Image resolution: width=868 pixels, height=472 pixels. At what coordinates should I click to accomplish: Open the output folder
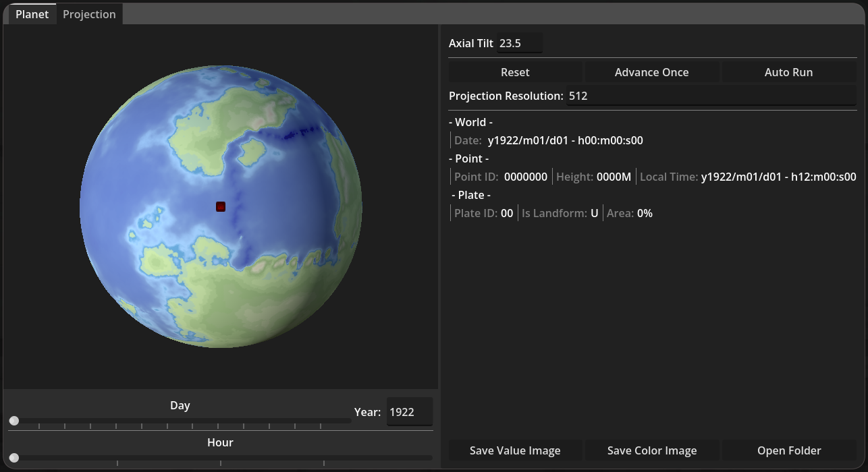click(788, 450)
